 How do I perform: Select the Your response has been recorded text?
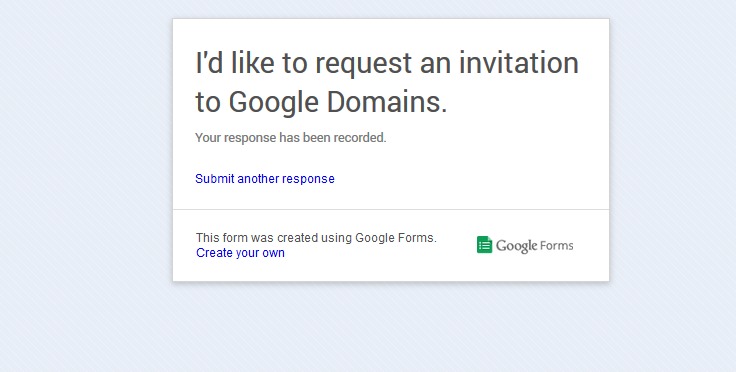291,138
